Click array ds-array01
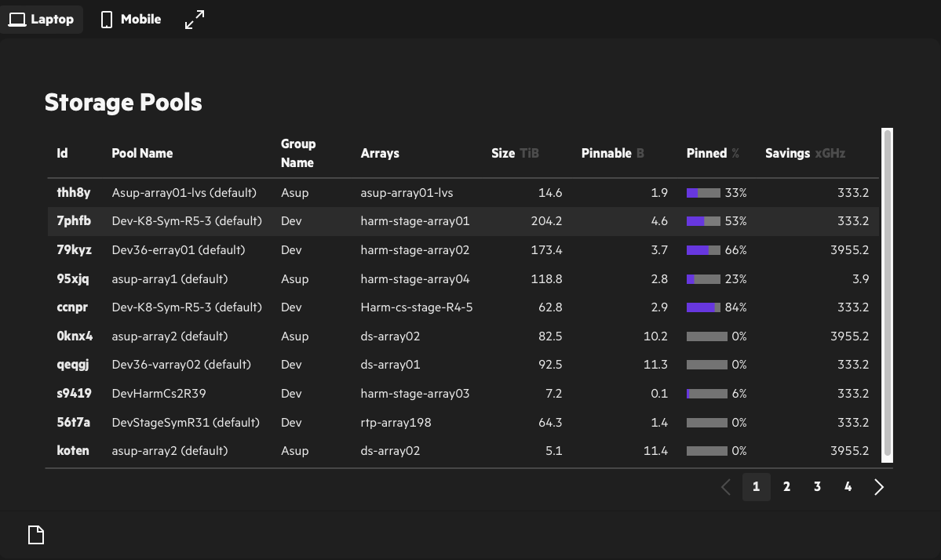This screenshot has width=941, height=560. click(x=390, y=365)
